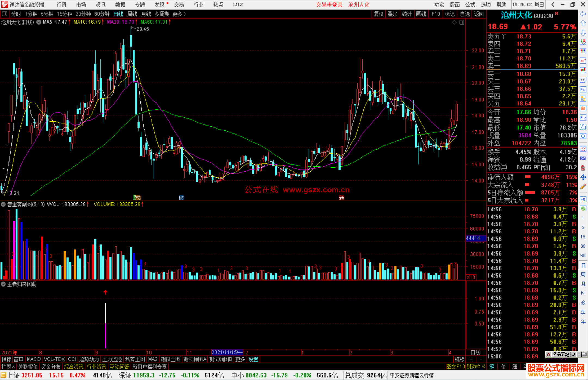The width and height of the screenshot is (588, 380).
Task: Switch to weekly 周 period in sidebar
Action: pyautogui.click(x=583, y=274)
